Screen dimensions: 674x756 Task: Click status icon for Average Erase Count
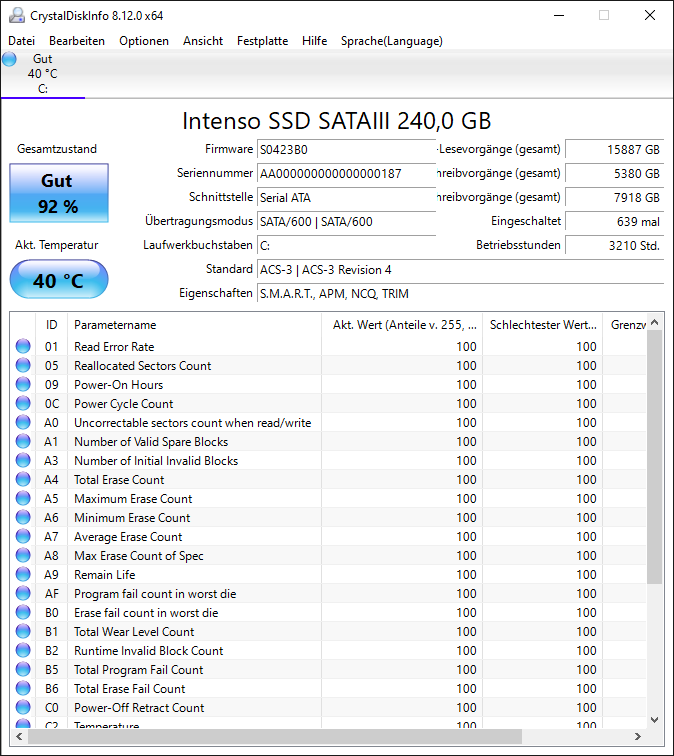coord(23,536)
